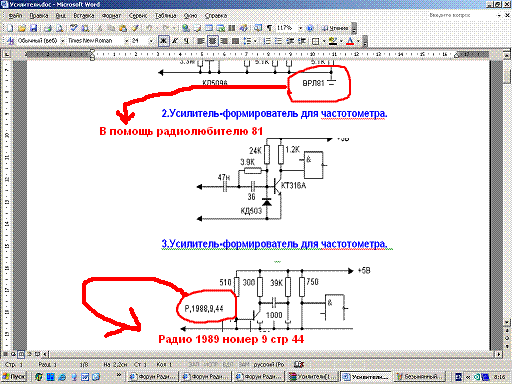Run the spelling check icon

74,28
